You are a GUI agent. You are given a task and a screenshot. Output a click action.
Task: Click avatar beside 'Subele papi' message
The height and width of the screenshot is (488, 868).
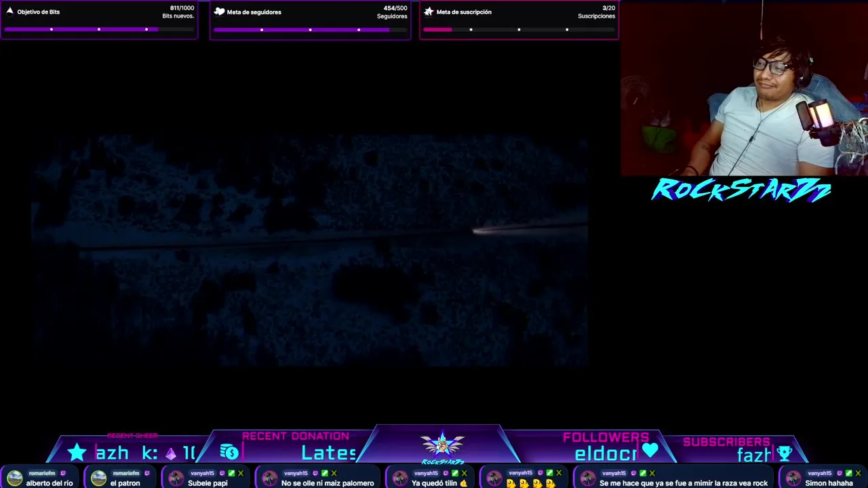point(176,479)
